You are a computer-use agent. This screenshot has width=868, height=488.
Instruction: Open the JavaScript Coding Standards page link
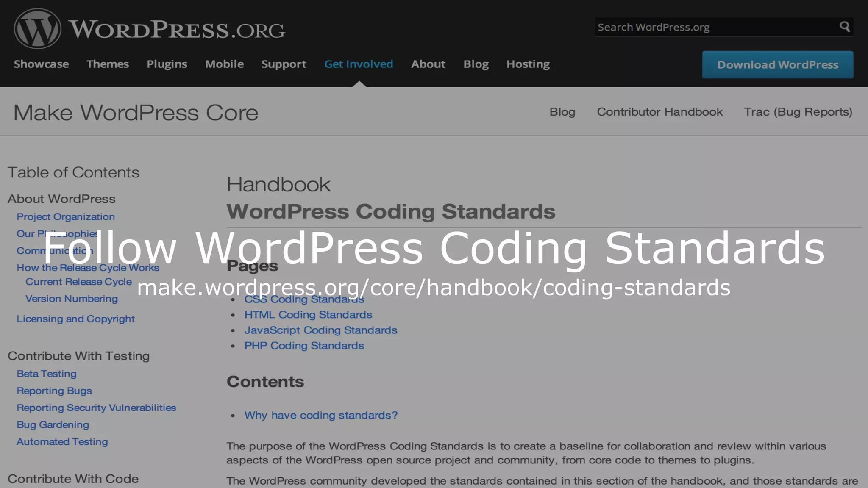321,330
